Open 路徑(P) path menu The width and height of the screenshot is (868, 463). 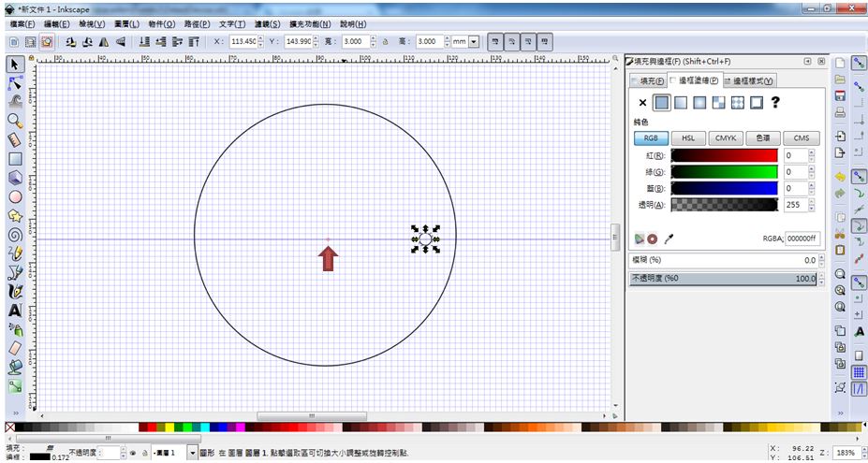click(x=197, y=24)
